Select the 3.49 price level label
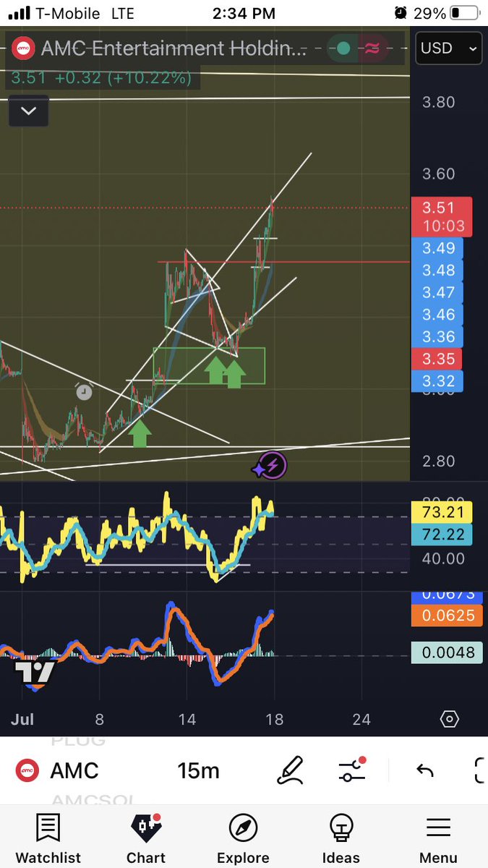The image size is (488, 868). tap(437, 248)
